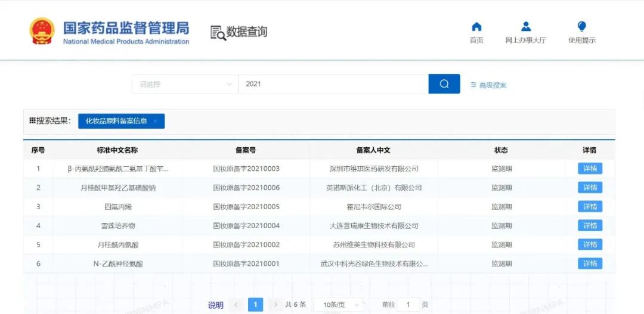Click the 前往 page number field
This screenshot has height=314, width=644.
[408, 304]
